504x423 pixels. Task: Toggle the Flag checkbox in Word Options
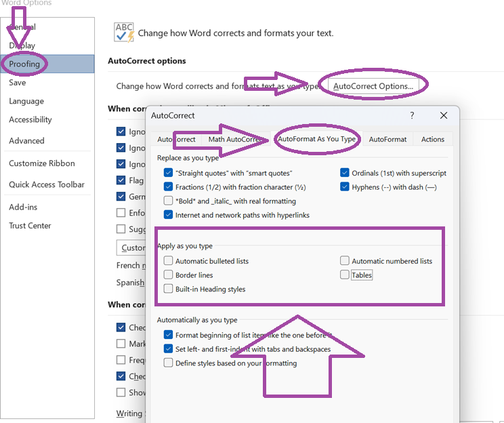point(121,180)
